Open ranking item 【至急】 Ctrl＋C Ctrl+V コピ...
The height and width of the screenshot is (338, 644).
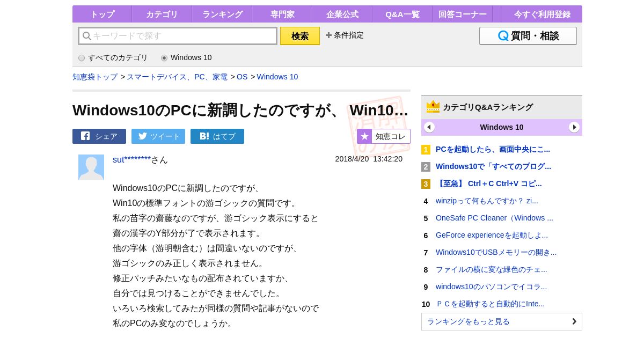[x=489, y=183]
